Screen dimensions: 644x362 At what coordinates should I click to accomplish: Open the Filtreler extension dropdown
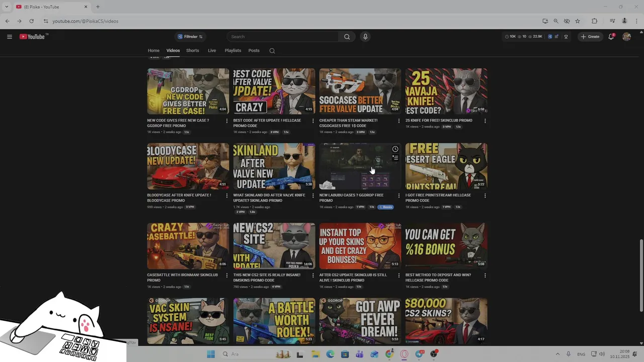click(190, 37)
